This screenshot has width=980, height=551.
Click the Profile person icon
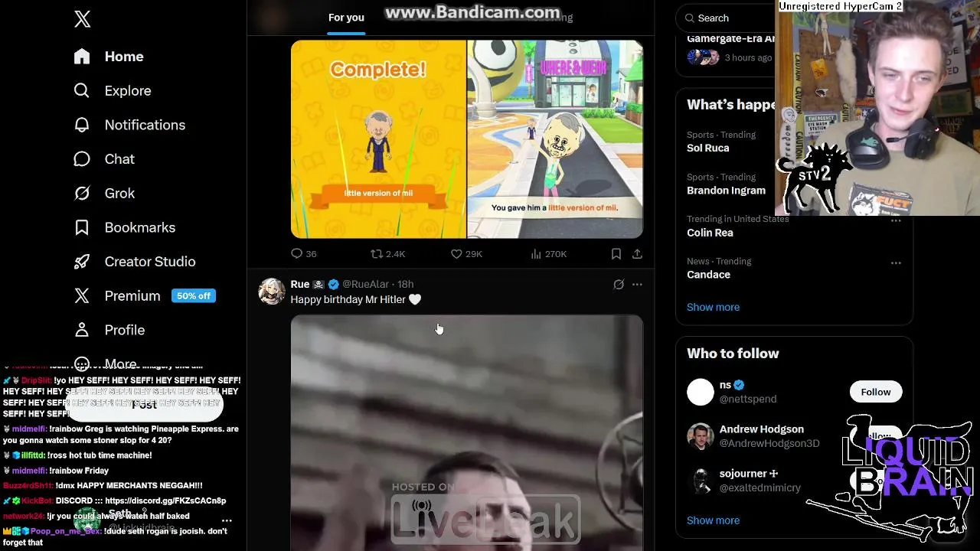pyautogui.click(x=82, y=330)
